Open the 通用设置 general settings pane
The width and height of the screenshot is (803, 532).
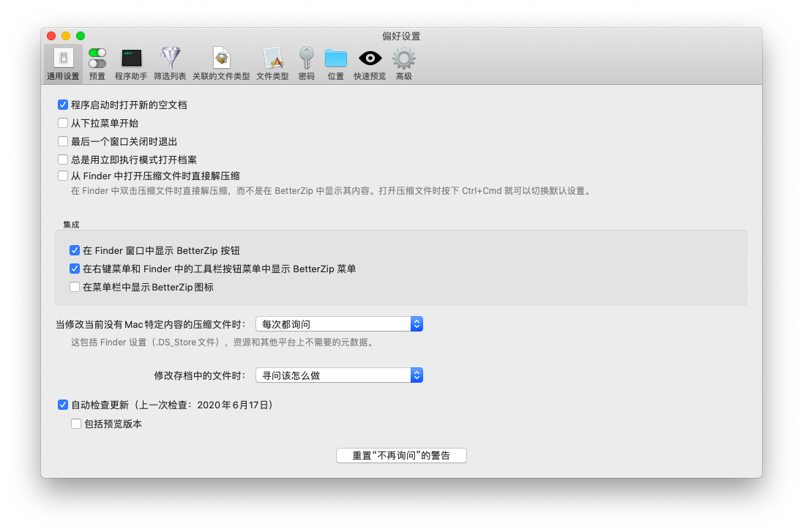(63, 64)
